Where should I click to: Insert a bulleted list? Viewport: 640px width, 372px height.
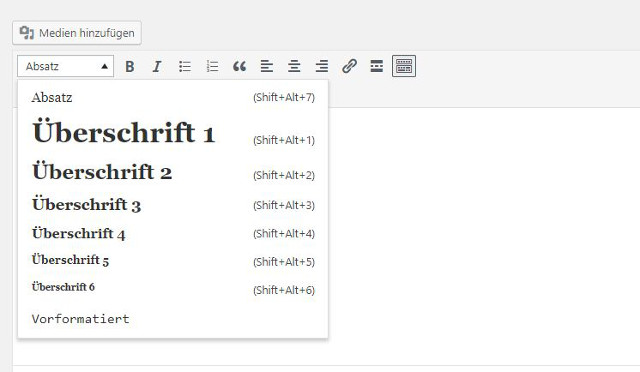(x=185, y=66)
